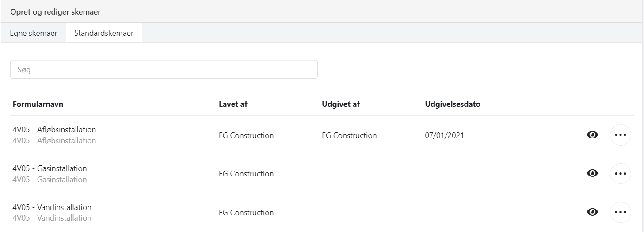Click the Søg search field
This screenshot has height=232, width=644.
164,69
